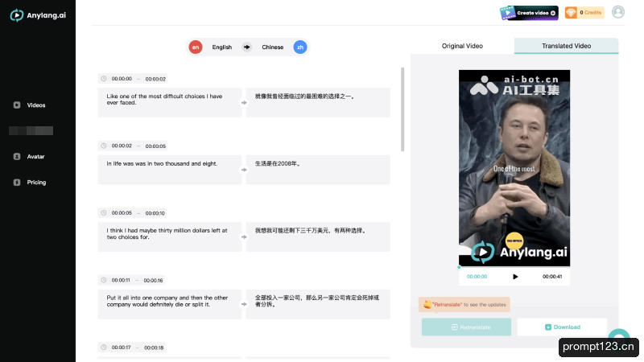Viewport: 644px width, 362px height.
Task: Edit Chinese text '就像我曾经面临过的最困难的选择之一'
Action: (318, 103)
